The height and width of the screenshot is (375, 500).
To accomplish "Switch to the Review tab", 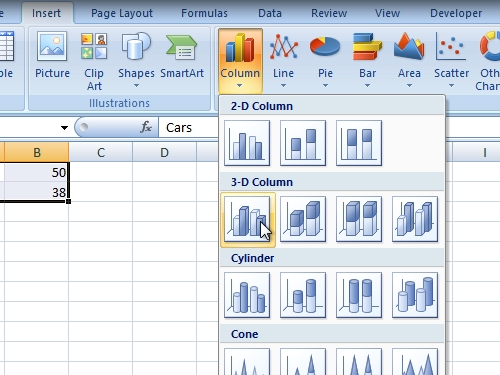I will pyautogui.click(x=329, y=13).
